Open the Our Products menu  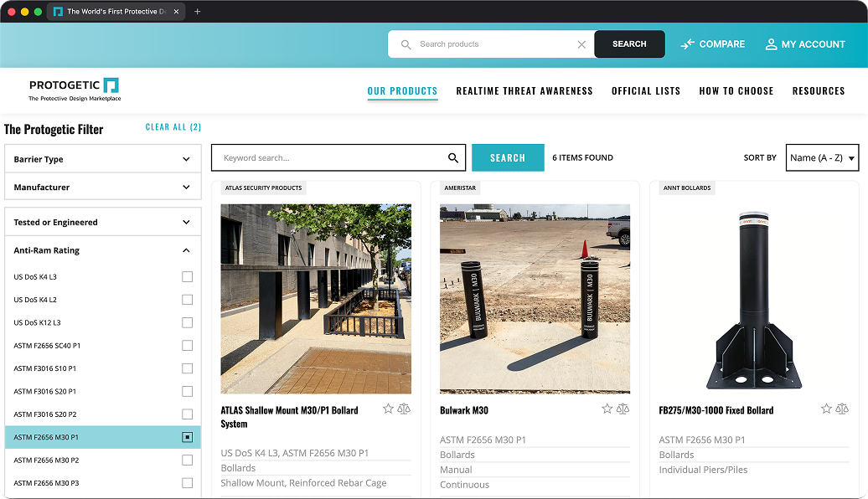coord(402,91)
